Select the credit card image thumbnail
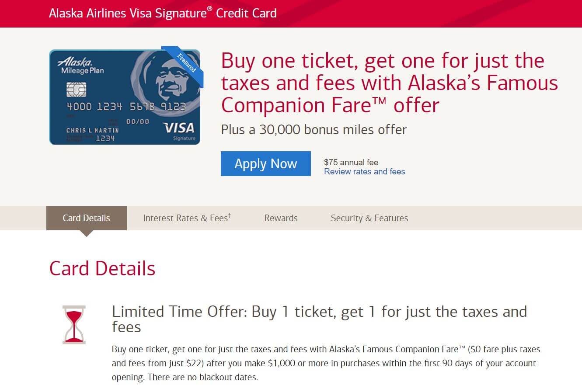The image size is (582, 392). (x=125, y=97)
